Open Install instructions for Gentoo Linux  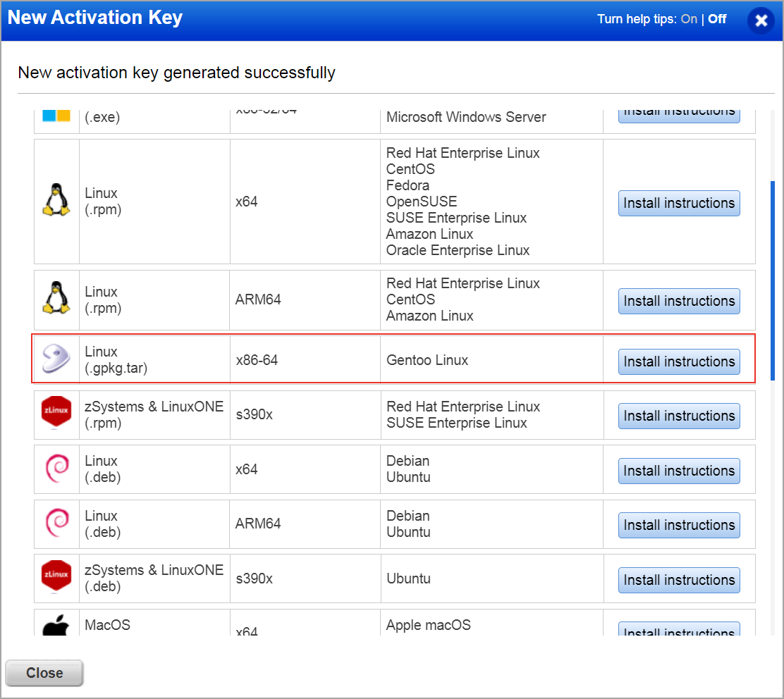679,361
